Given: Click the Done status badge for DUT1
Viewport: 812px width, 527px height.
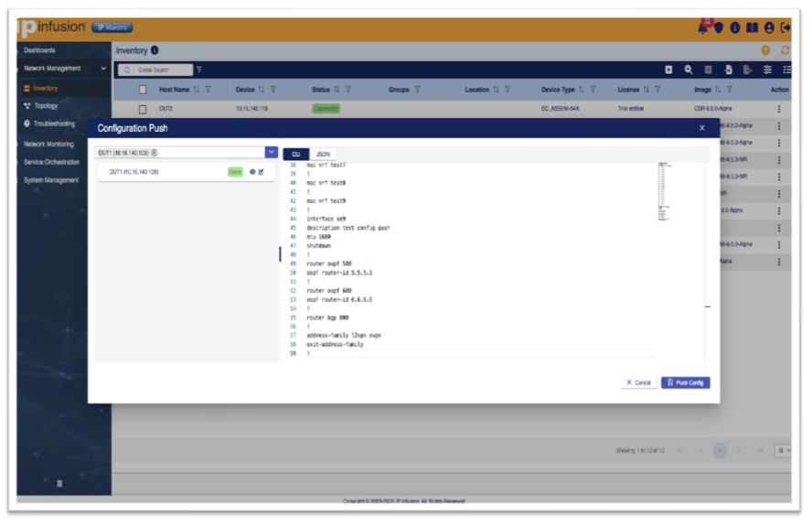Looking at the screenshot, I should coord(235,171).
